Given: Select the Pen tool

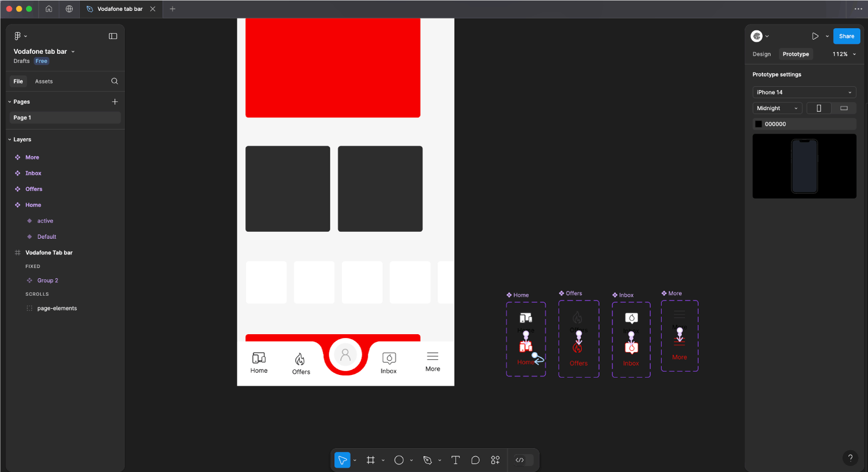Looking at the screenshot, I should coord(427,460).
